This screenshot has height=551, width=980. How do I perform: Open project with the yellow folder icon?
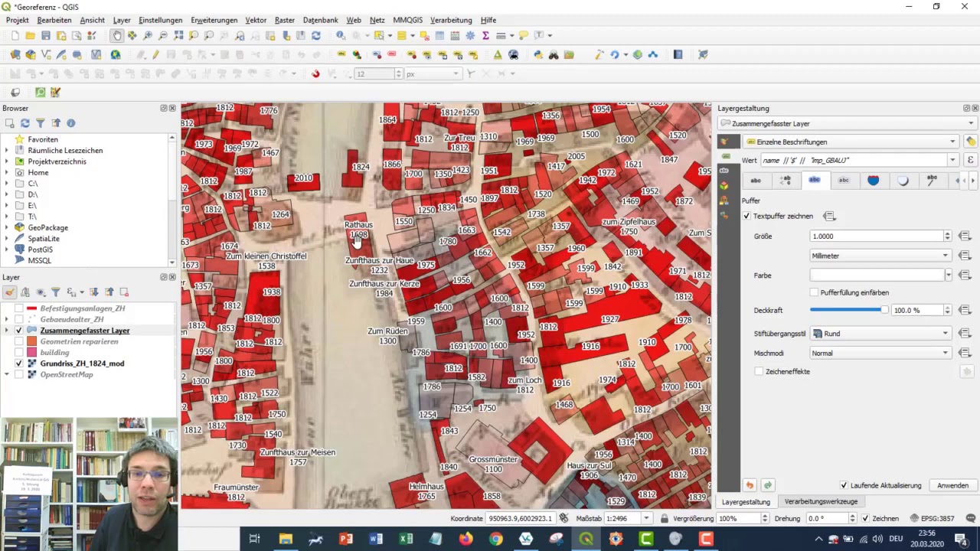tap(30, 35)
